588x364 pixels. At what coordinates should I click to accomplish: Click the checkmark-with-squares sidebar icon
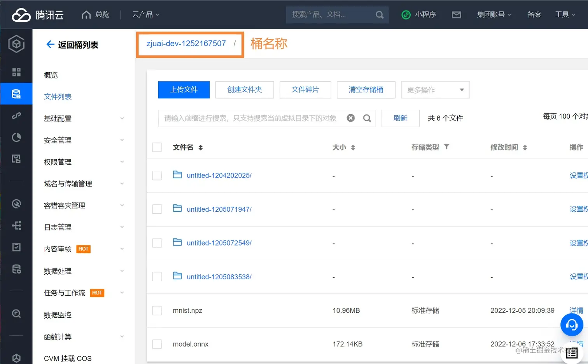[x=16, y=158]
